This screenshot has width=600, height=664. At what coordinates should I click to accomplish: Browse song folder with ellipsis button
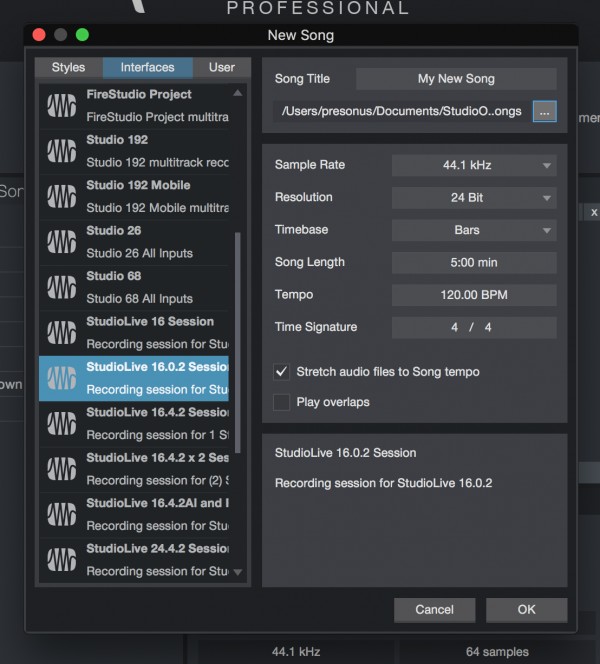click(544, 111)
